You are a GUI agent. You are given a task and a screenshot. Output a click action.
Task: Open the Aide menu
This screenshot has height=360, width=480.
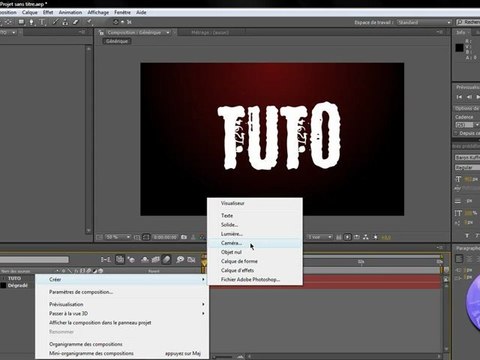[141, 12]
